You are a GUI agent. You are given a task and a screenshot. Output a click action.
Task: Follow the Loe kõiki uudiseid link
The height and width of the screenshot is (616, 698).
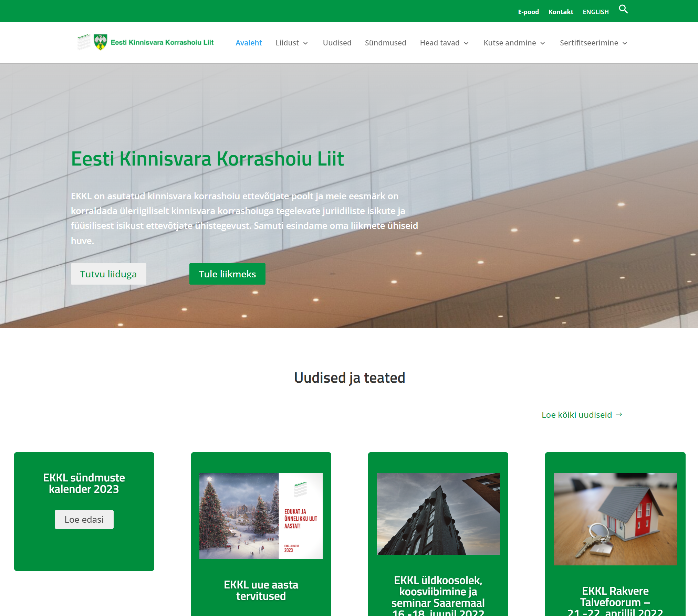point(582,415)
